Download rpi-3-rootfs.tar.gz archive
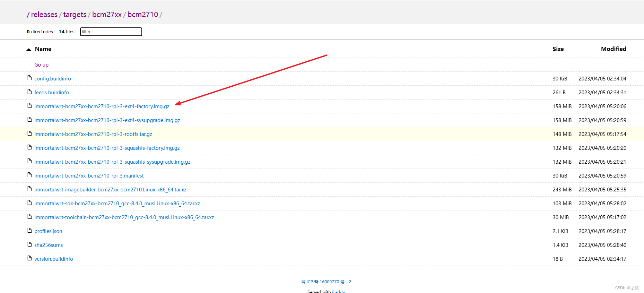This screenshot has width=644, height=293. coord(93,134)
